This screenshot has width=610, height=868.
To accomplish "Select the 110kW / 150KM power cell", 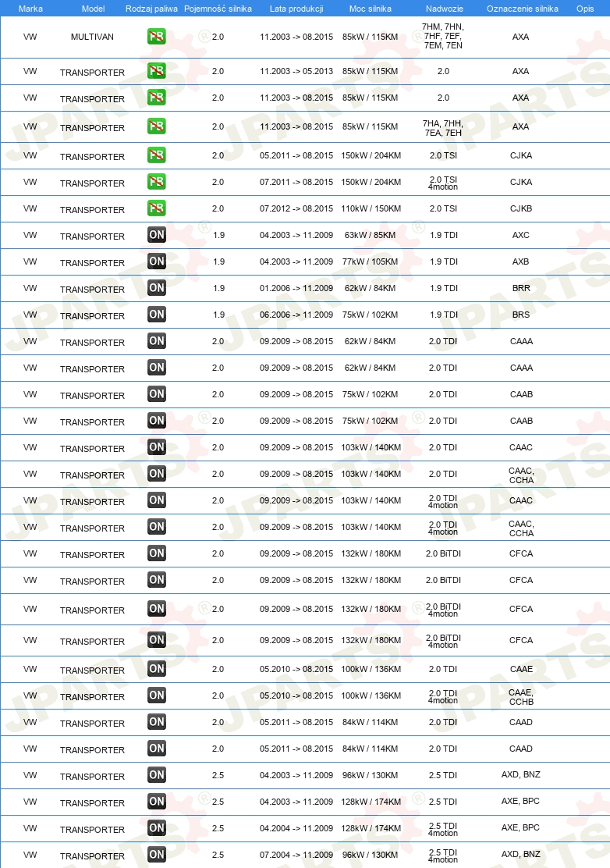I will 371,208.
